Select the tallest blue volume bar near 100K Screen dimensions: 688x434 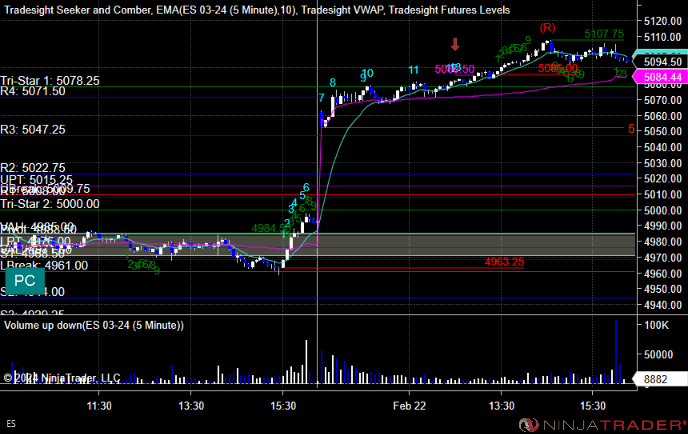(616, 352)
